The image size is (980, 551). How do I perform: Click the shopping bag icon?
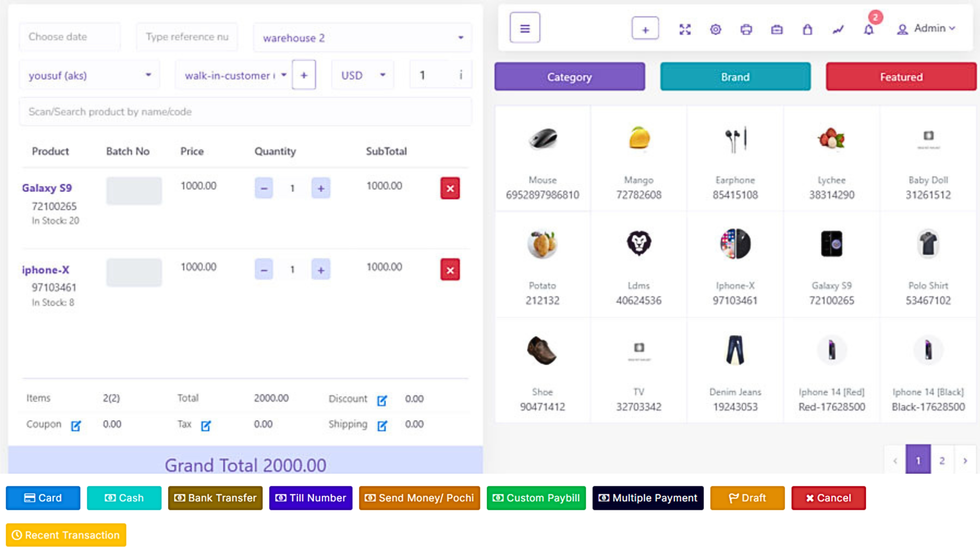coord(807,29)
